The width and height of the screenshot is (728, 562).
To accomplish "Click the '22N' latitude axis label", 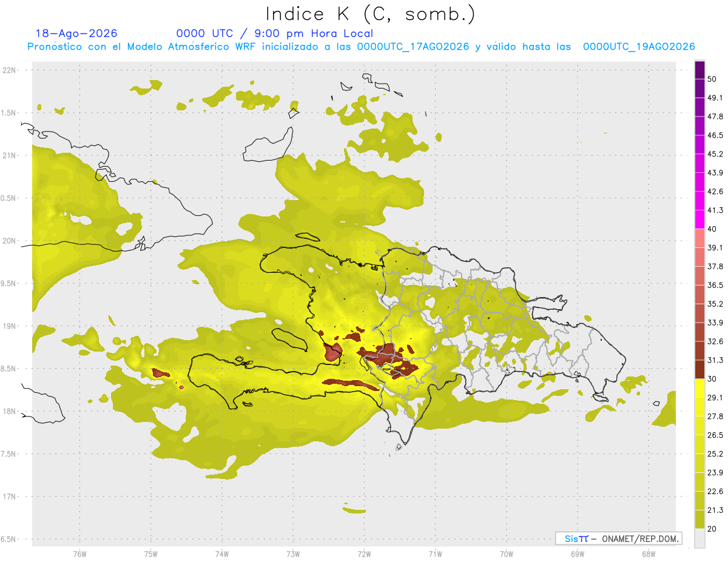I will coord(9,70).
